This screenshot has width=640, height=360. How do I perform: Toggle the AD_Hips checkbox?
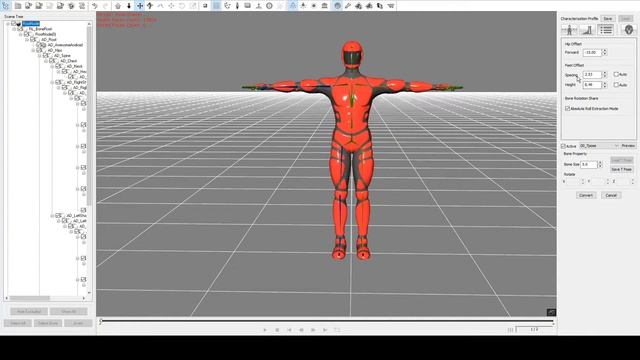point(39,50)
